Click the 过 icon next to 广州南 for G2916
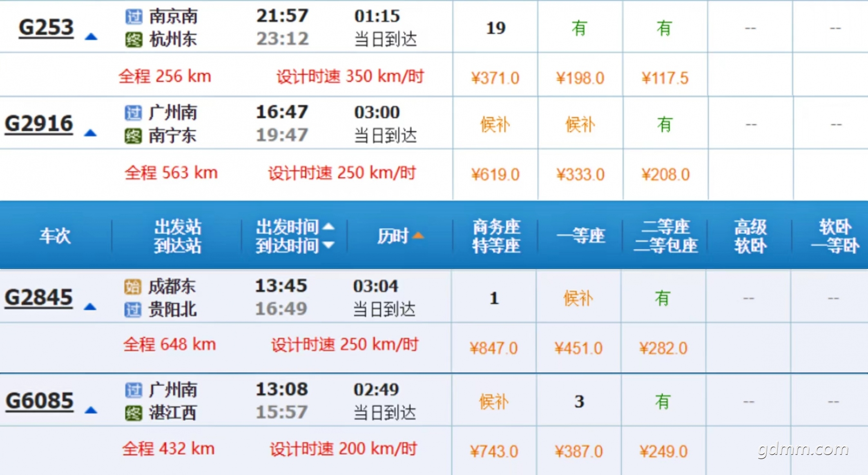This screenshot has width=868, height=475. [x=133, y=113]
